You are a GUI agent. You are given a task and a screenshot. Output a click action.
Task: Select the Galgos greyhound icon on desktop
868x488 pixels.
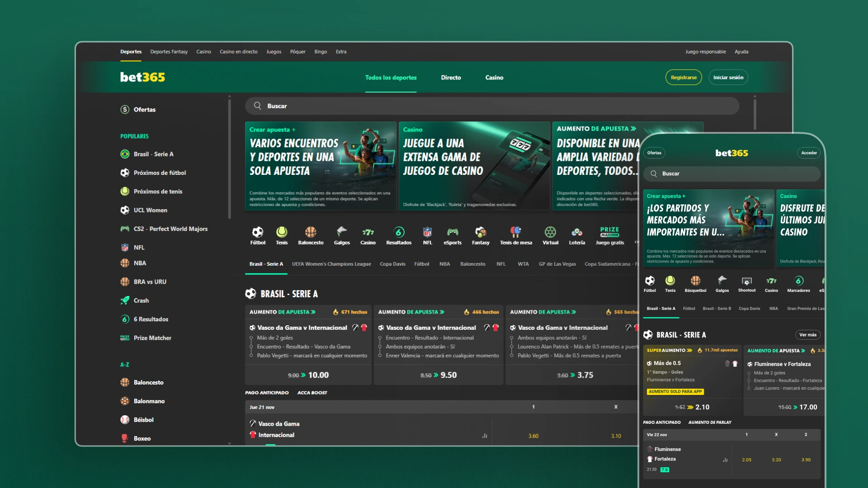click(x=342, y=232)
